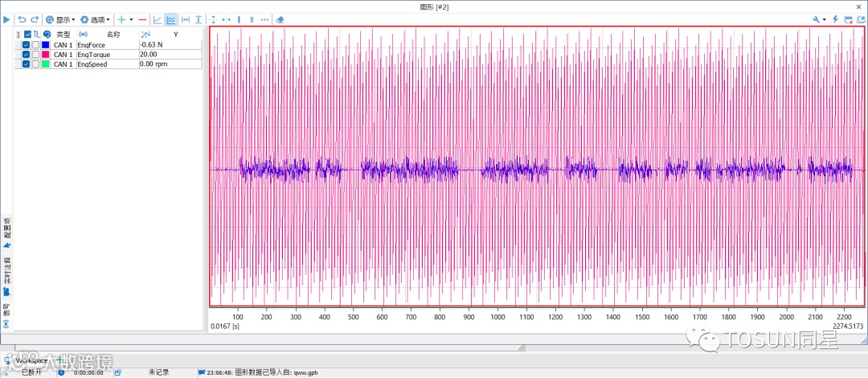Tick the second checkbox in EngForce row
This screenshot has width=868, height=378.
(x=35, y=45)
